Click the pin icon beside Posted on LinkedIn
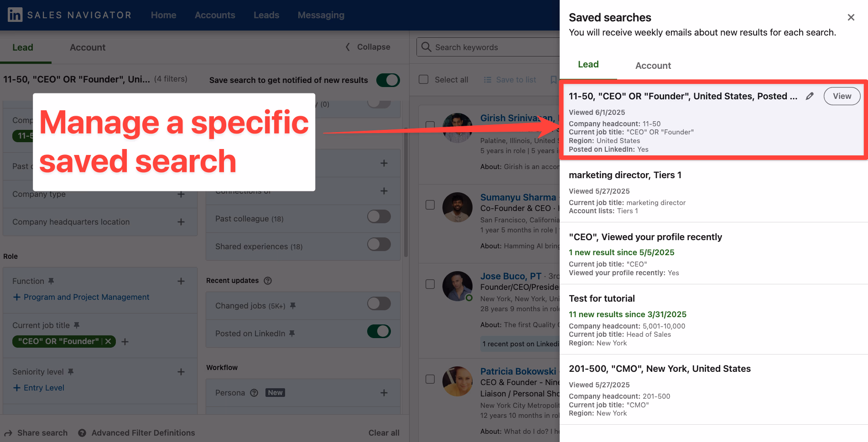The width and height of the screenshot is (868, 442). click(x=292, y=334)
